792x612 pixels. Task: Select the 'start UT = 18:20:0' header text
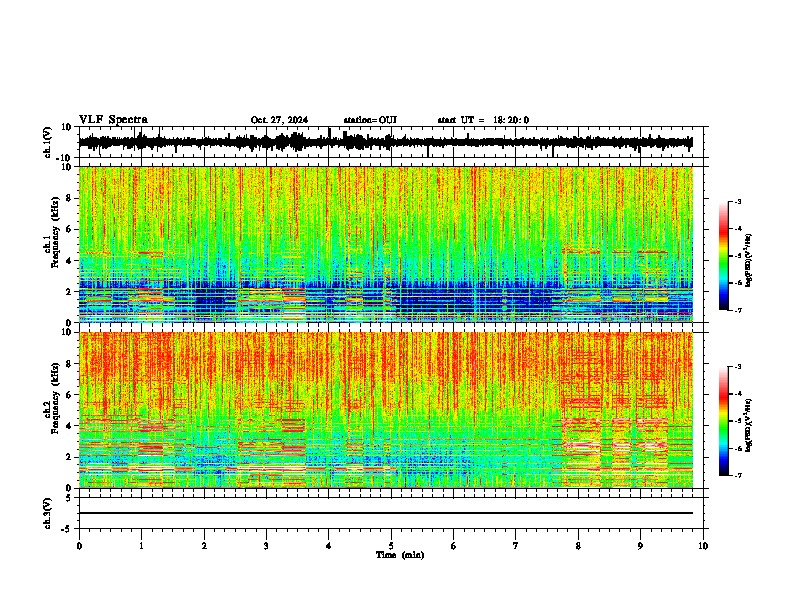point(483,120)
